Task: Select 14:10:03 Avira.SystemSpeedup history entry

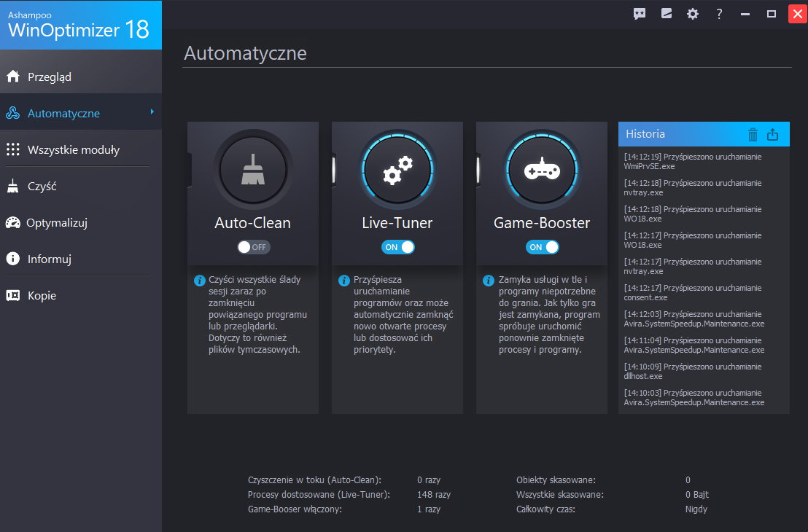Action: tap(694, 398)
